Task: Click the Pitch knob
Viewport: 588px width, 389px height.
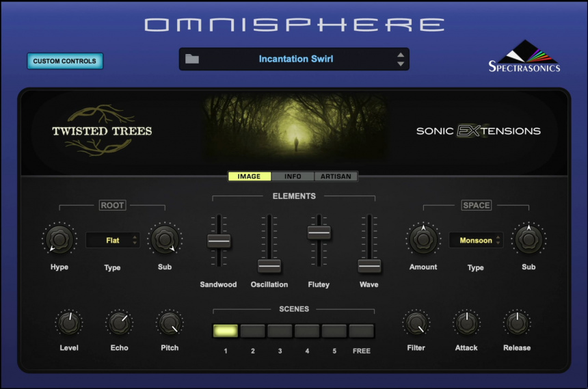Action: coord(170,323)
